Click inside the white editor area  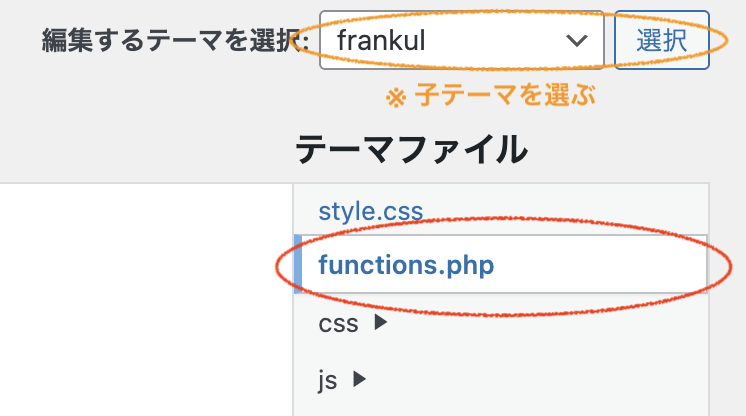146,300
